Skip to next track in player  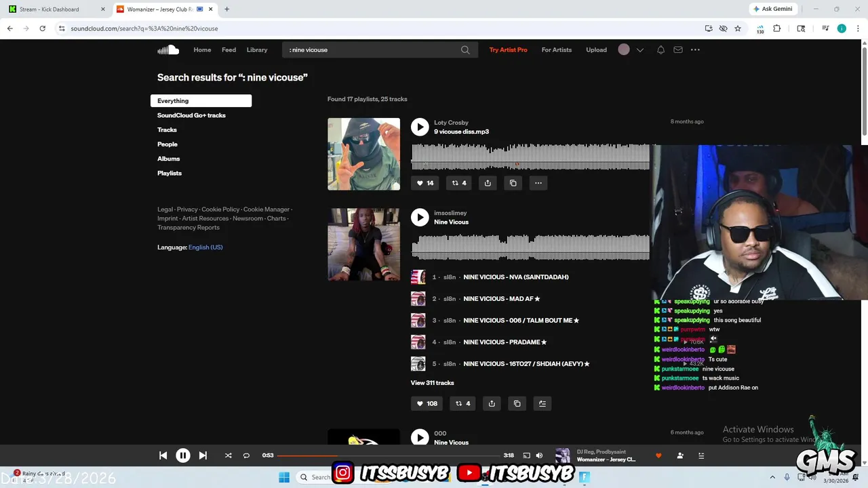pyautogui.click(x=203, y=455)
